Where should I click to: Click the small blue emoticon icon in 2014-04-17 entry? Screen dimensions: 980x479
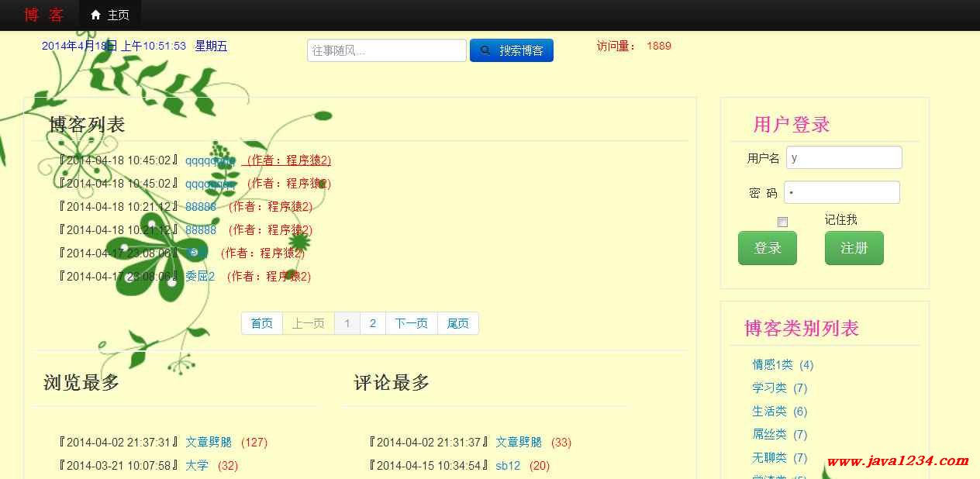pos(195,252)
